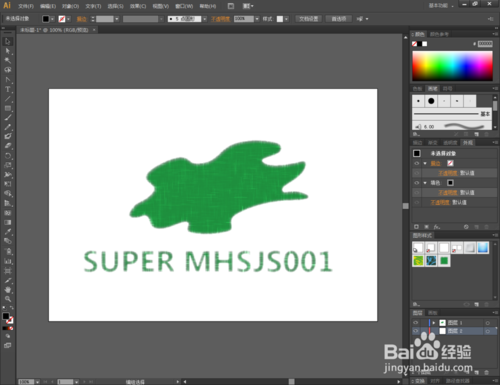500x385 pixels.
Task: Click the 文档设置 button
Action: click(308, 19)
